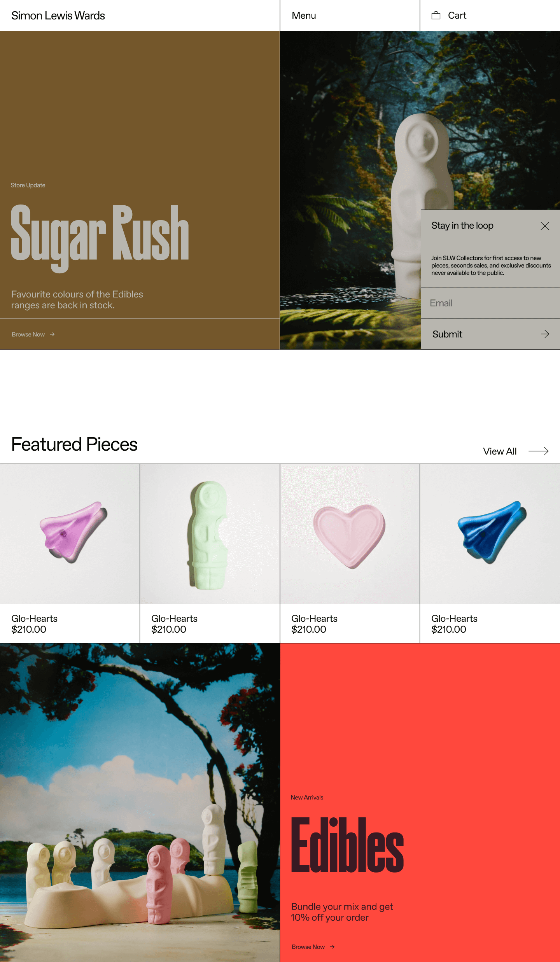Click the Submit arrow icon

tap(545, 334)
